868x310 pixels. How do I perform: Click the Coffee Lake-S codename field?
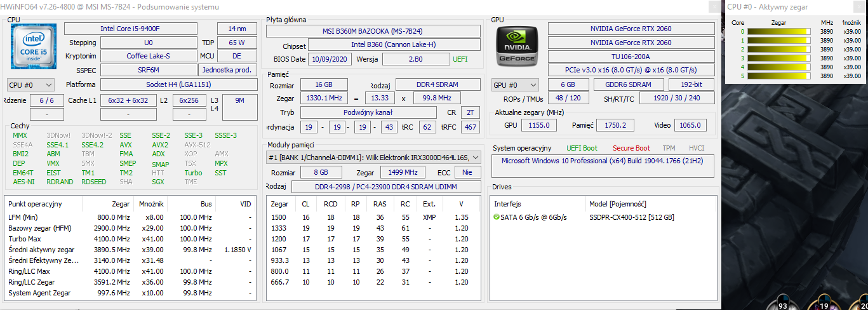148,56
